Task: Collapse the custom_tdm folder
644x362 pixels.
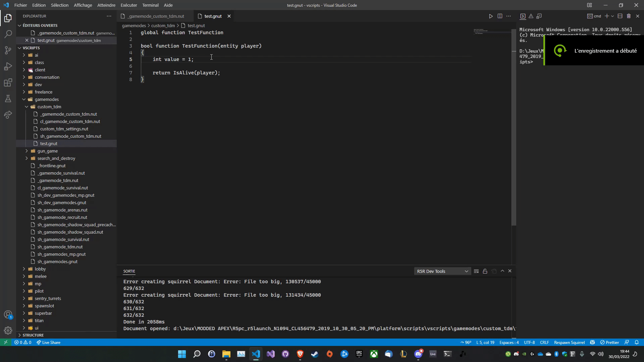Action: [x=26, y=107]
